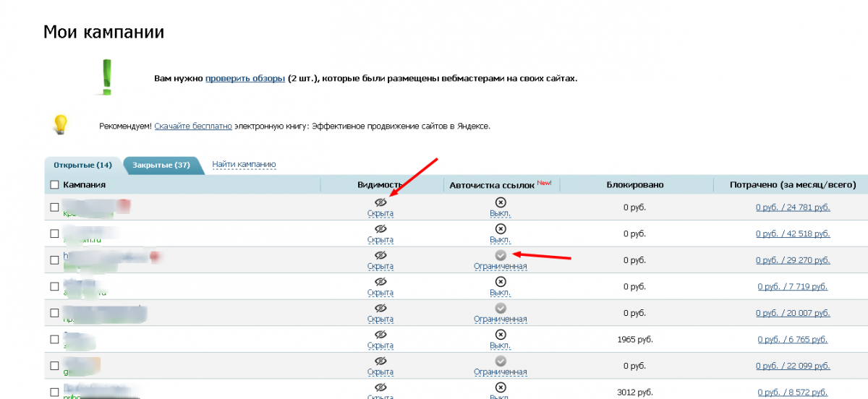Click hidden-eye icon in first campaign row
Viewport: 868px width, 399px height.
pyautogui.click(x=380, y=203)
